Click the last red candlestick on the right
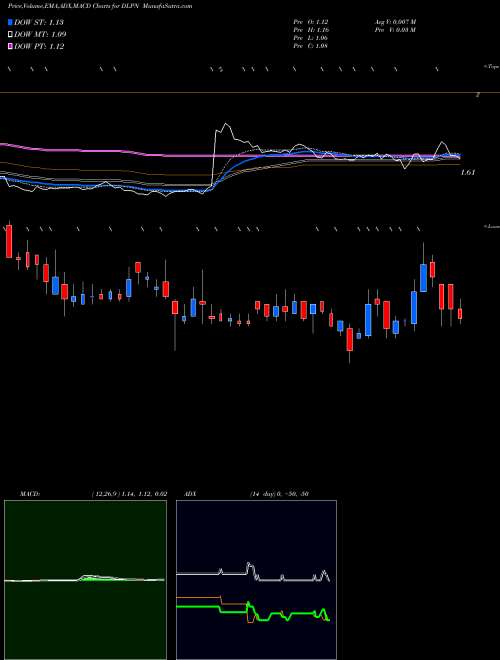The height and width of the screenshot is (660, 500). (460, 314)
